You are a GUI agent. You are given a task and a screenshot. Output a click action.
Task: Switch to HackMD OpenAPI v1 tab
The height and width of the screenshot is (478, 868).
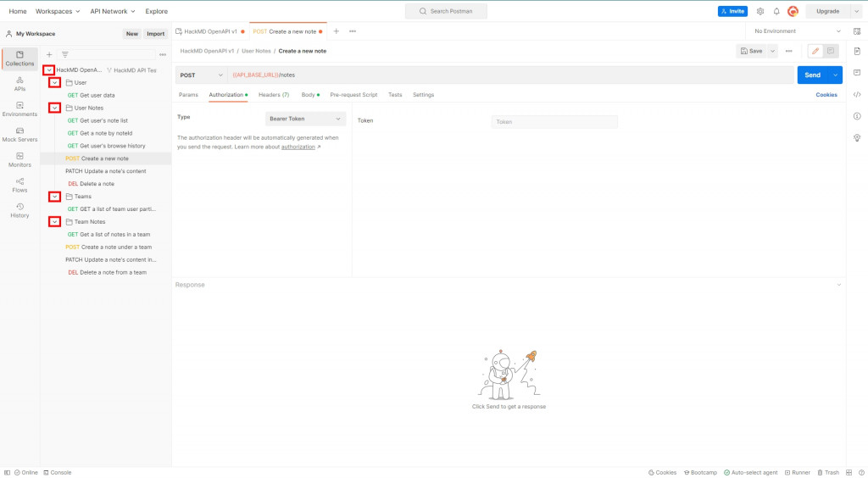pos(210,31)
